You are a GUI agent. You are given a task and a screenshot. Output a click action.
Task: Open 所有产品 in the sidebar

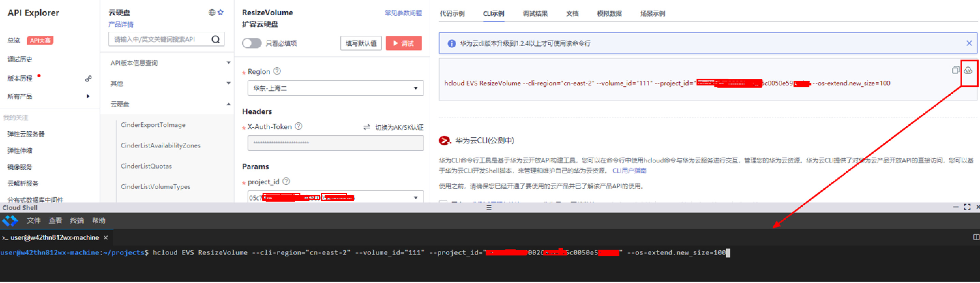coord(20,96)
